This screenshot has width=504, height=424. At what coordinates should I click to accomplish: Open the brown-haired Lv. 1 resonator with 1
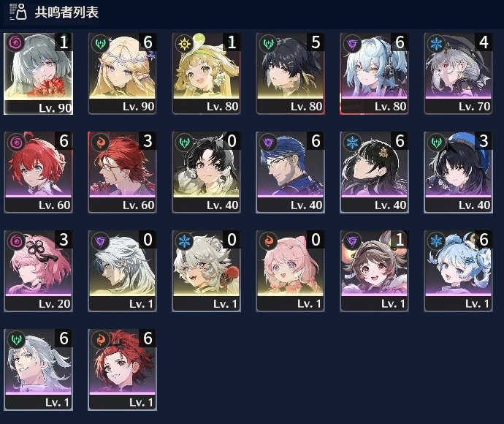(x=374, y=271)
